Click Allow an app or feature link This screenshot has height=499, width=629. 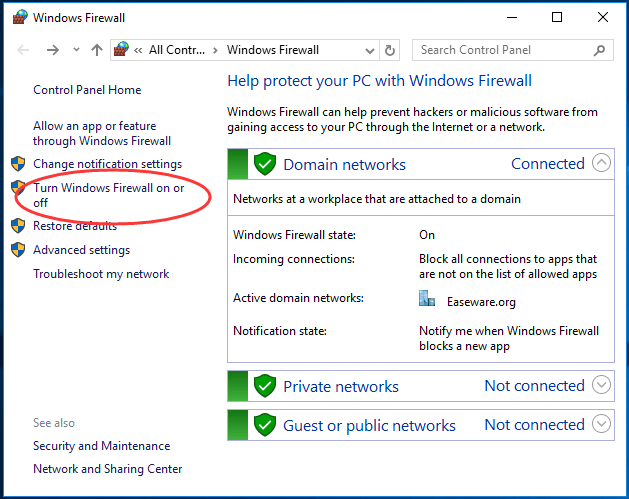point(102,133)
